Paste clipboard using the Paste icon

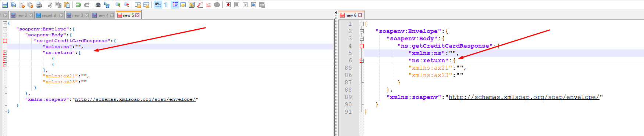[67, 5]
